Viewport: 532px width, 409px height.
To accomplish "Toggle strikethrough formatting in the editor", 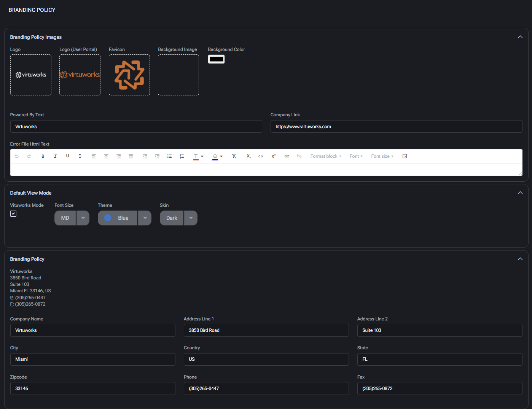I will [80, 156].
